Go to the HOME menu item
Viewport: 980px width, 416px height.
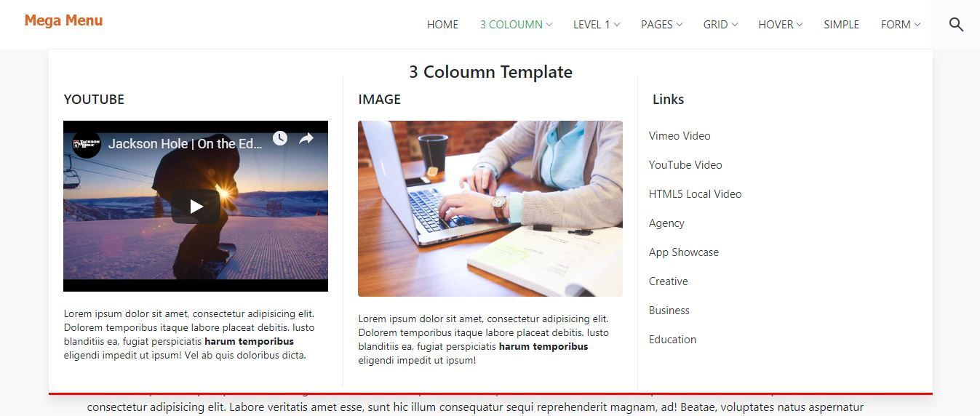pyautogui.click(x=442, y=25)
